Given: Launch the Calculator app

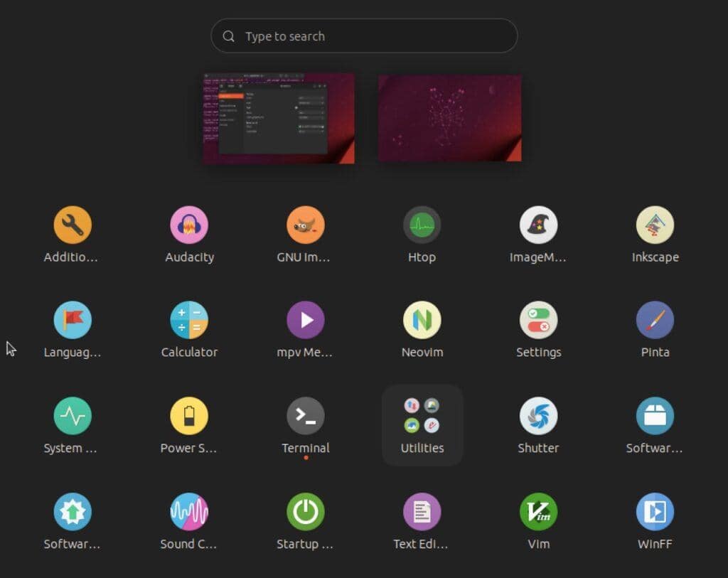Looking at the screenshot, I should 189,320.
